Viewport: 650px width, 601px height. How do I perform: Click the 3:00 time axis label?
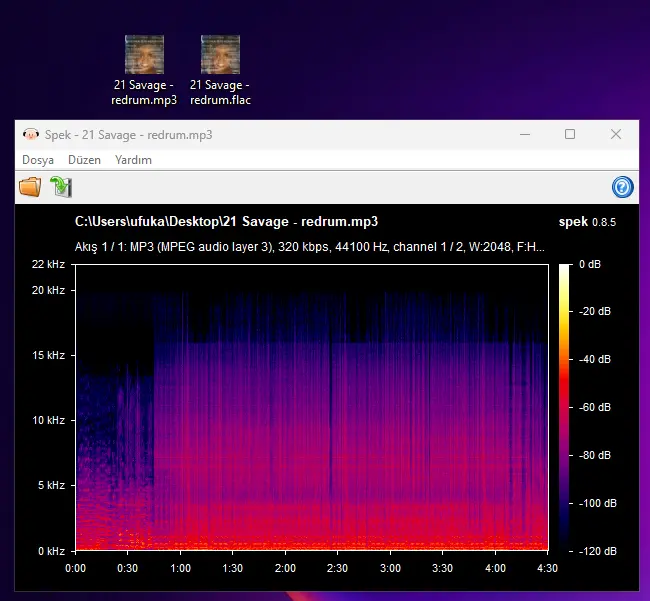pos(390,568)
